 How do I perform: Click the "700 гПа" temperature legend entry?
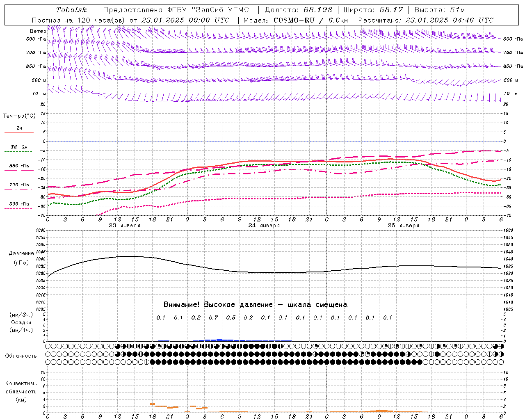tap(19, 185)
